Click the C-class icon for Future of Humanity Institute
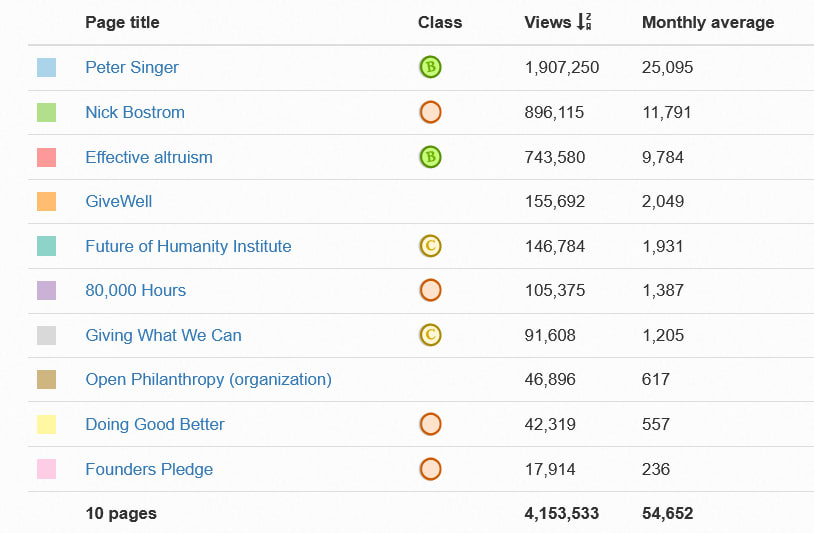Viewport: 814px width, 533px height. pos(430,246)
